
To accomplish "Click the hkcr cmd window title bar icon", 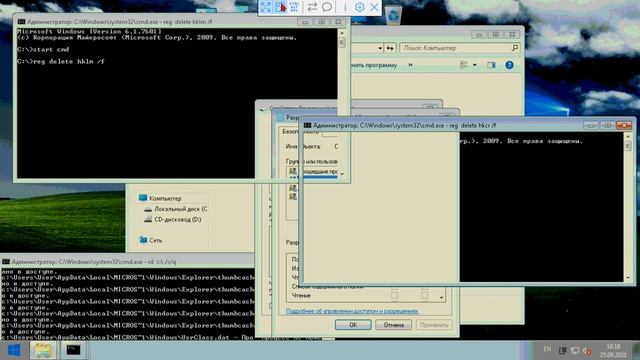I will (x=307, y=125).
